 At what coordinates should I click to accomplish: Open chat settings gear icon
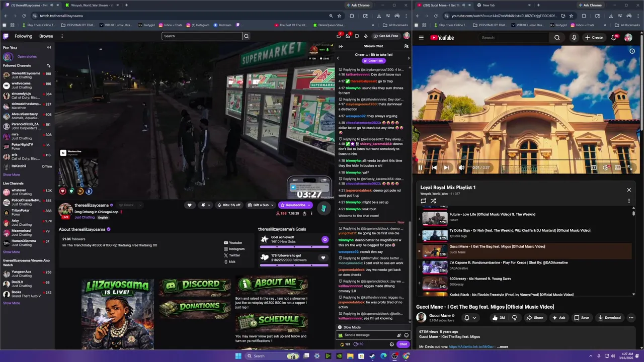[x=392, y=344]
